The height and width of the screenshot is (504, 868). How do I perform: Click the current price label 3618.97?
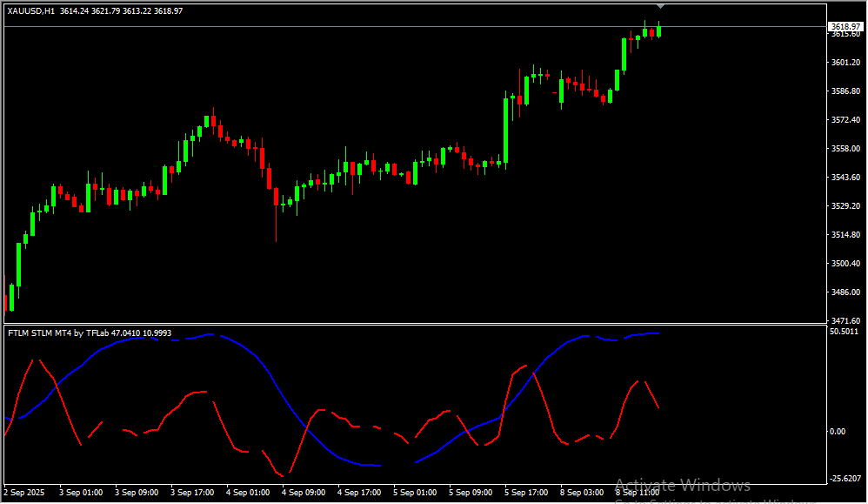click(x=845, y=26)
